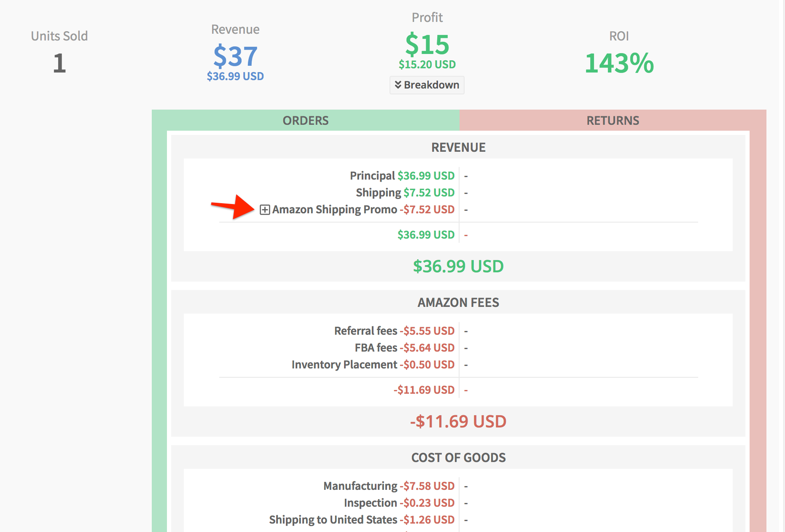The image size is (785, 532).
Task: Click the Manufacturing -$7.58 USD row
Action: (389, 486)
